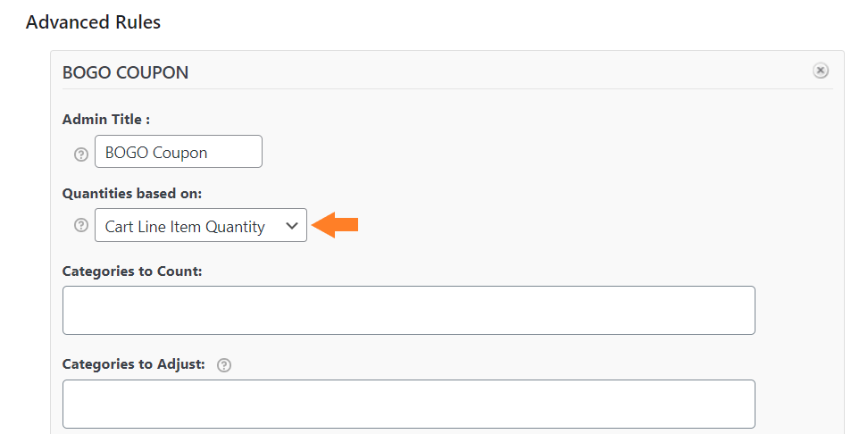Click inside the Categories to Adjust box
The width and height of the screenshot is (868, 434).
coord(408,405)
